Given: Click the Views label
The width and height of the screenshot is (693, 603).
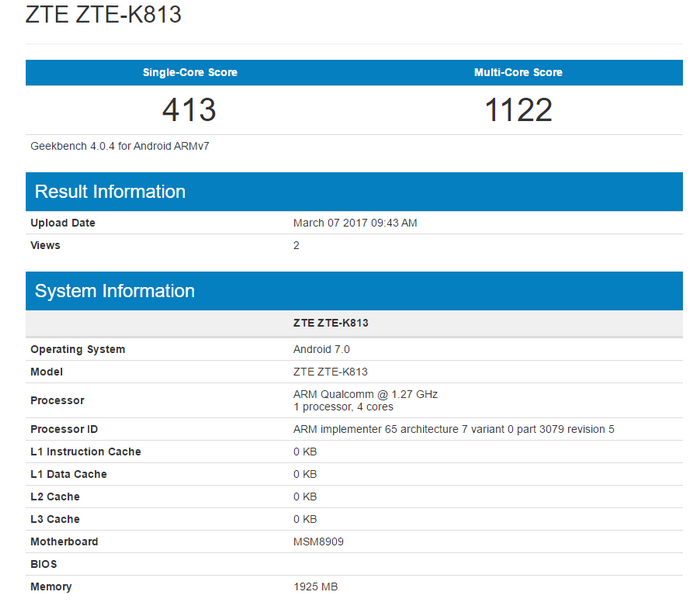Looking at the screenshot, I should point(45,245).
